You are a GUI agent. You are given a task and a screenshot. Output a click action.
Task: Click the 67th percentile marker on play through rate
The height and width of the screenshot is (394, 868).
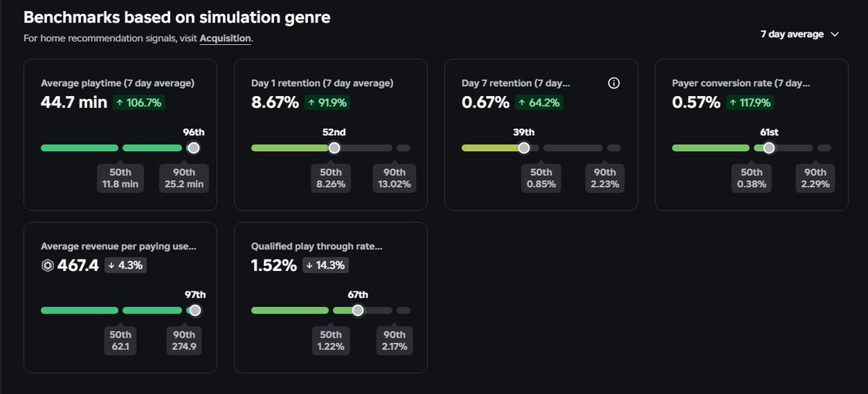(x=357, y=310)
